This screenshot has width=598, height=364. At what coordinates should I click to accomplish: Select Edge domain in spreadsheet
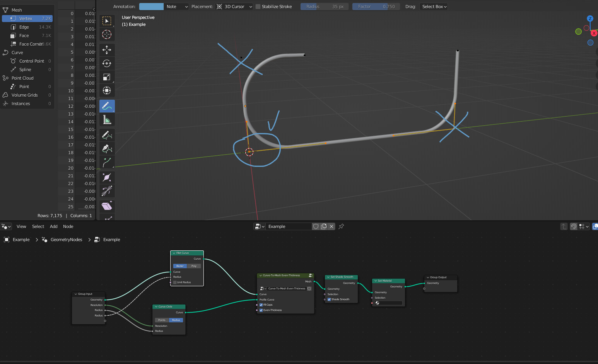[x=27, y=27]
